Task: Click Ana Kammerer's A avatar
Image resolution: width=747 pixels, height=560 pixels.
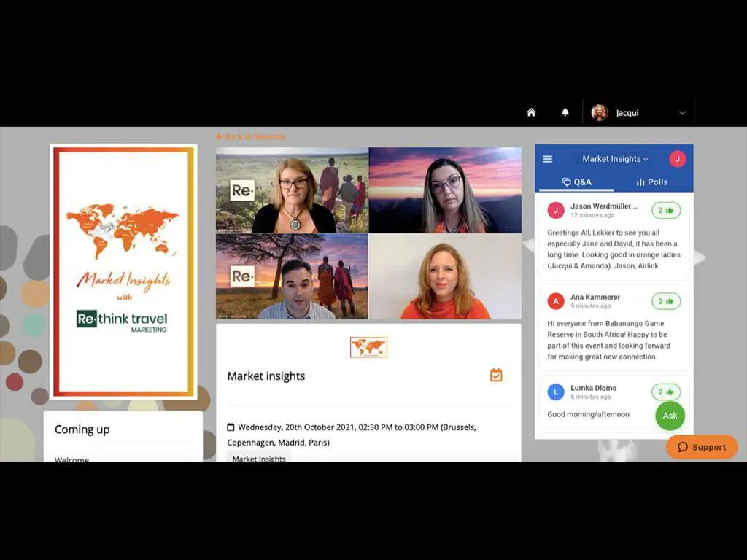Action: tap(555, 301)
